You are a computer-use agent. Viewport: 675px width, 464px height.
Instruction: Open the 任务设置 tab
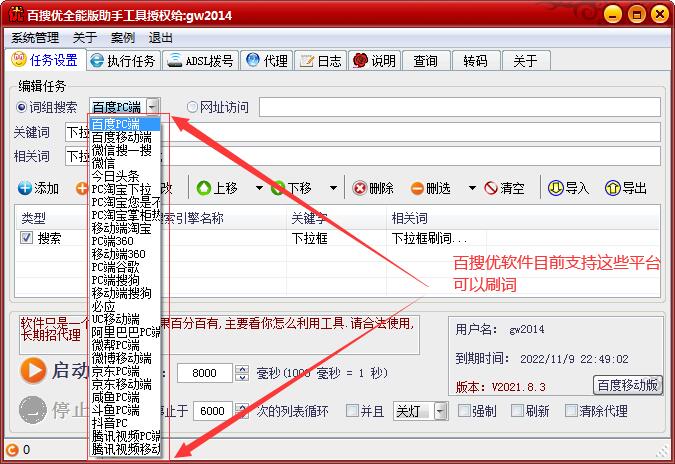tap(45, 60)
